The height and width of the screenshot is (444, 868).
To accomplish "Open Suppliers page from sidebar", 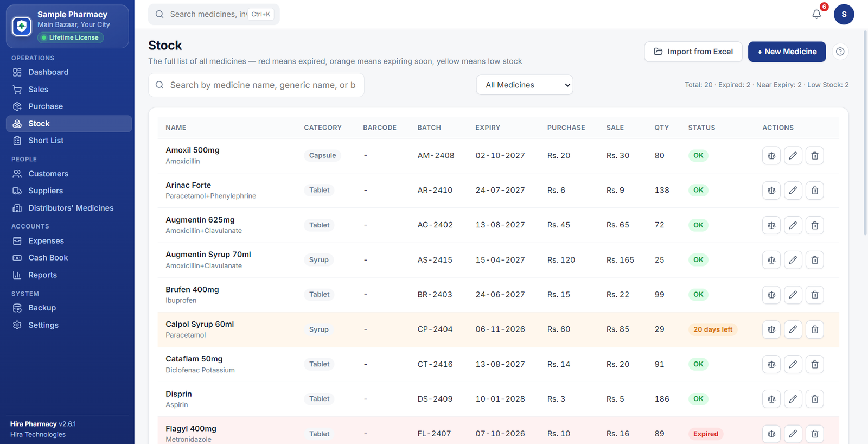I will (x=69, y=191).
